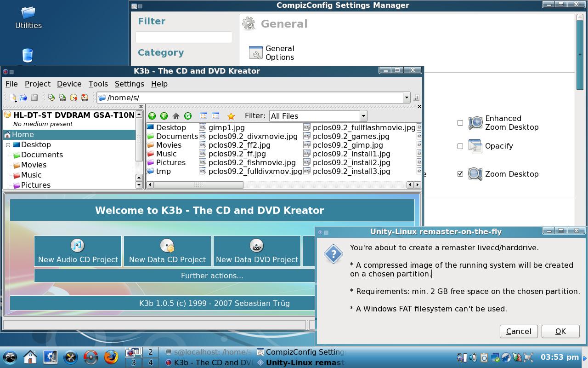Click New Audio CD Project label

coord(78,259)
